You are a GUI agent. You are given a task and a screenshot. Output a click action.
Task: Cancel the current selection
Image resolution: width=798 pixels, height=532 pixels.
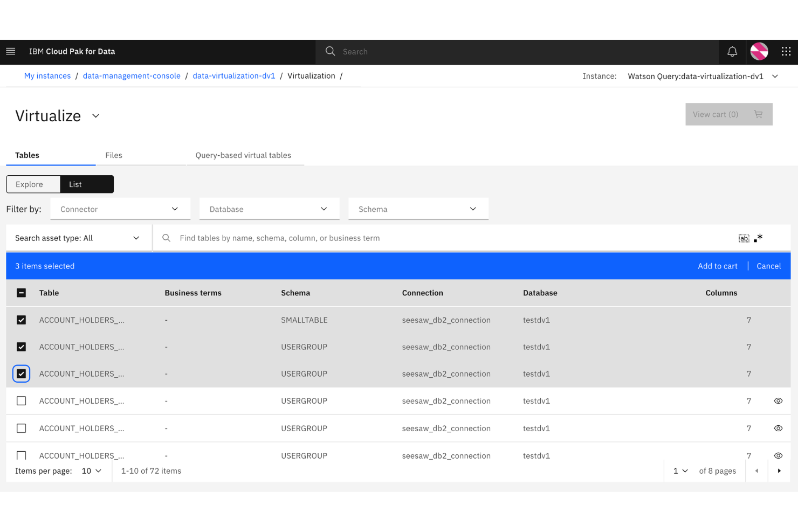[769, 266]
